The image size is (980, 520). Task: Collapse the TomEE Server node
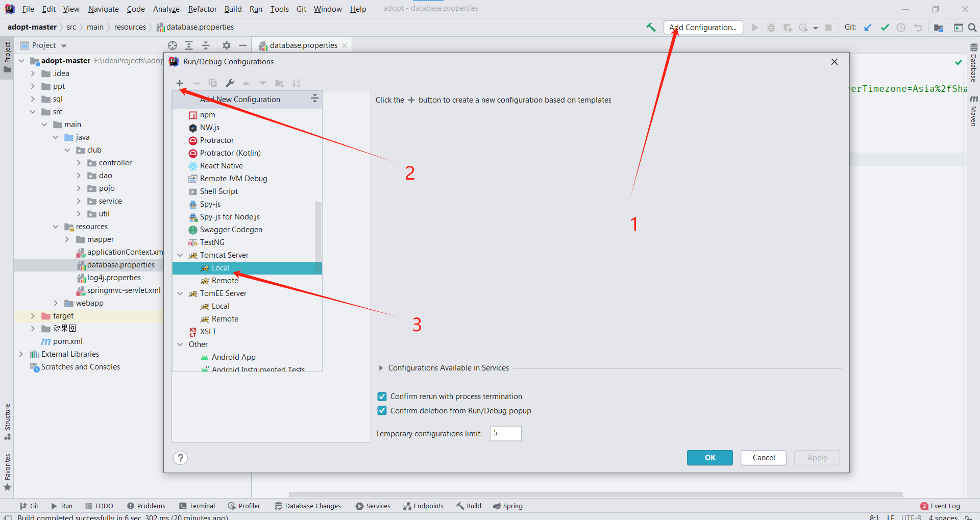click(x=180, y=293)
